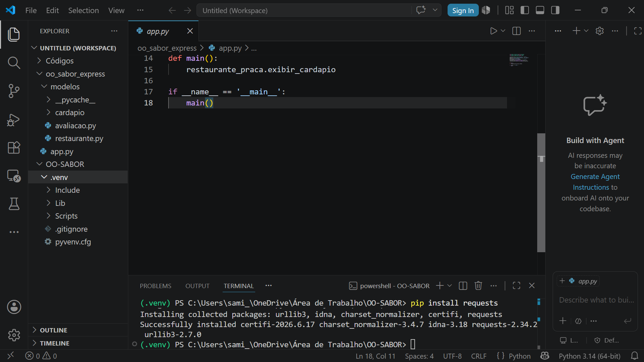644x362 pixels.
Task: Open the Selection menu
Action: (84, 10)
